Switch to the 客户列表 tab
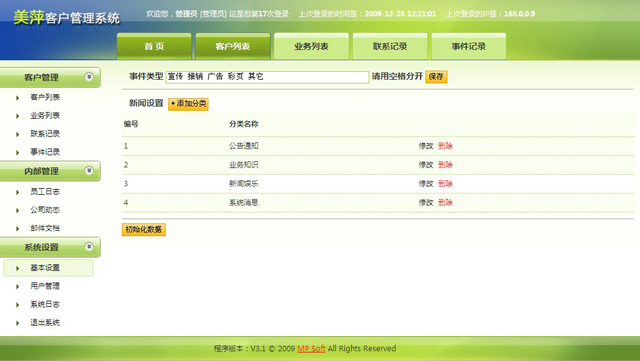 pos(233,46)
